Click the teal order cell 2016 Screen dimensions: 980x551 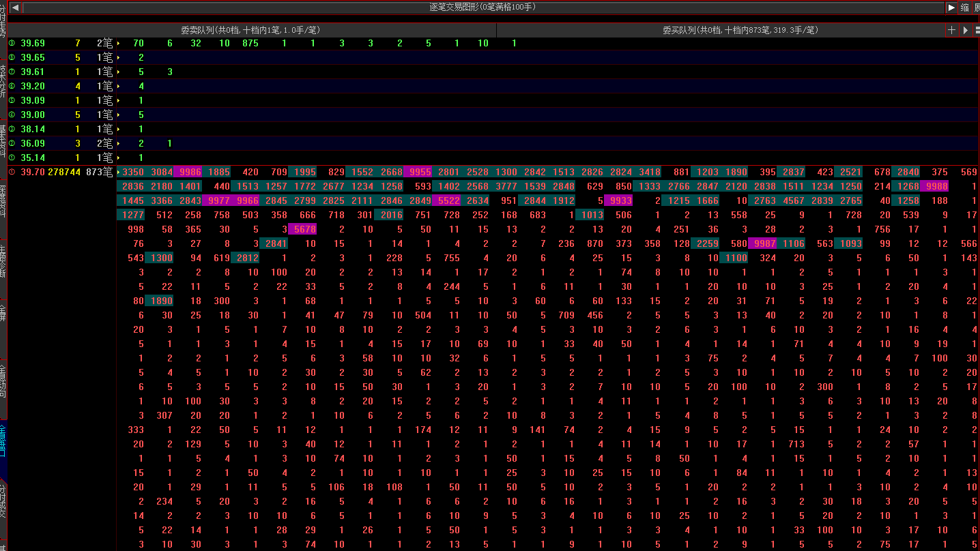390,215
